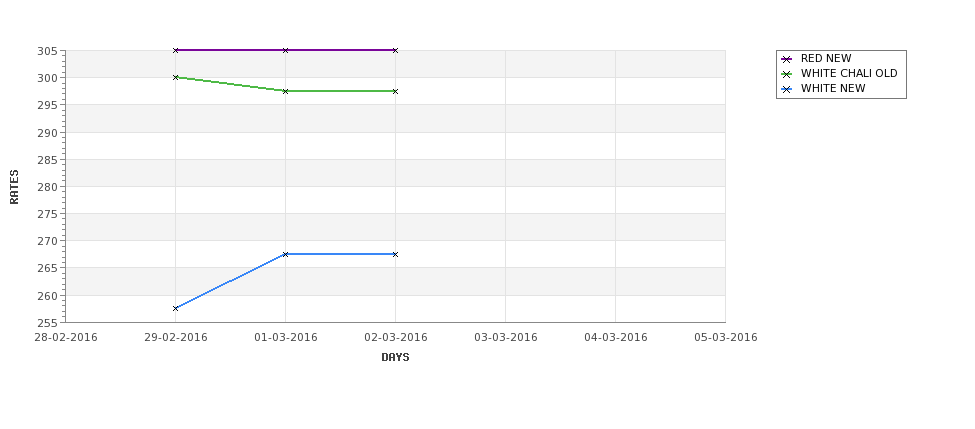Click the RATES axis title
Image resolution: width=975 pixels, height=429 pixels.
pyautogui.click(x=14, y=187)
